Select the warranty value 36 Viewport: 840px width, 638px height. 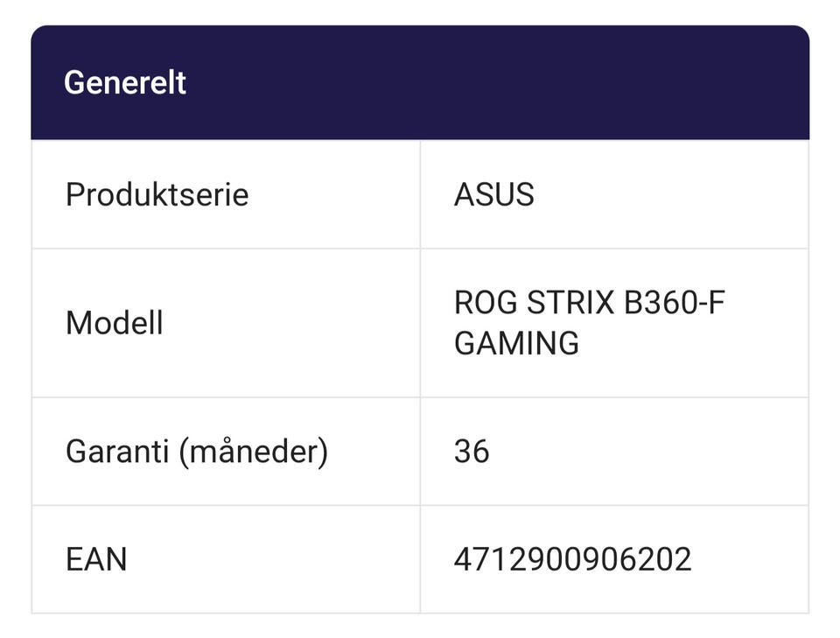pyautogui.click(x=472, y=452)
